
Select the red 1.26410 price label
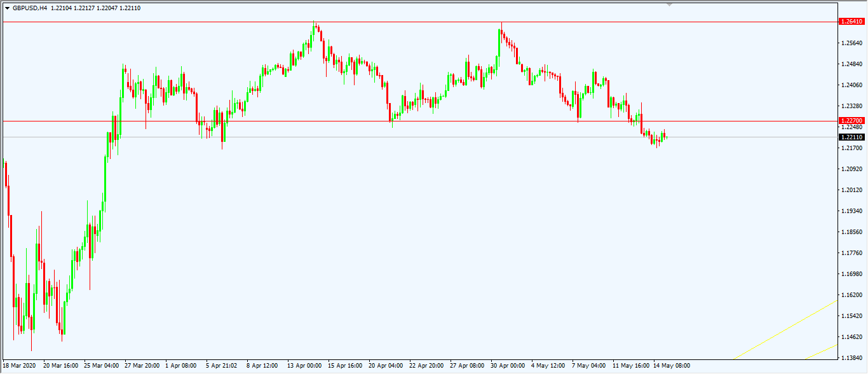pyautogui.click(x=851, y=22)
